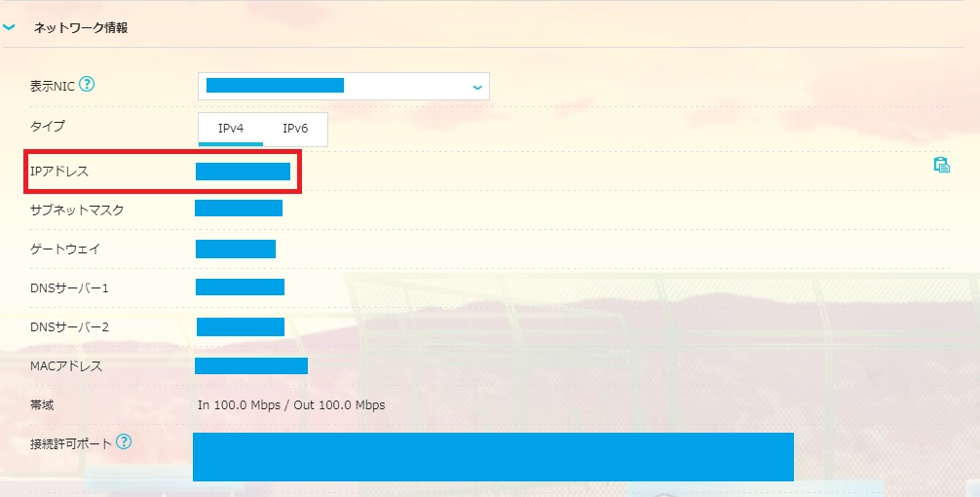Select the IPv4 tab
Viewport: 980px width, 497px height.
pyautogui.click(x=231, y=129)
